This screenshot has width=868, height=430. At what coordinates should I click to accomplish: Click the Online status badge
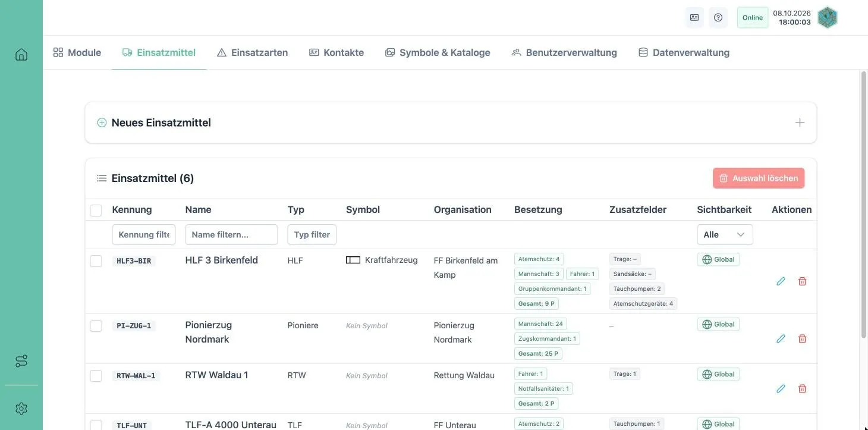(753, 17)
